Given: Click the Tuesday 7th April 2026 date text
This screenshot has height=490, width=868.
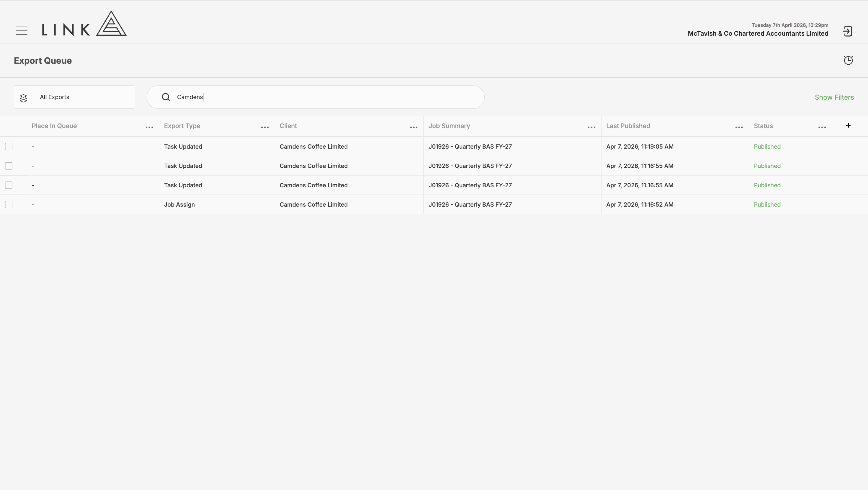Looking at the screenshot, I should pos(790,25).
